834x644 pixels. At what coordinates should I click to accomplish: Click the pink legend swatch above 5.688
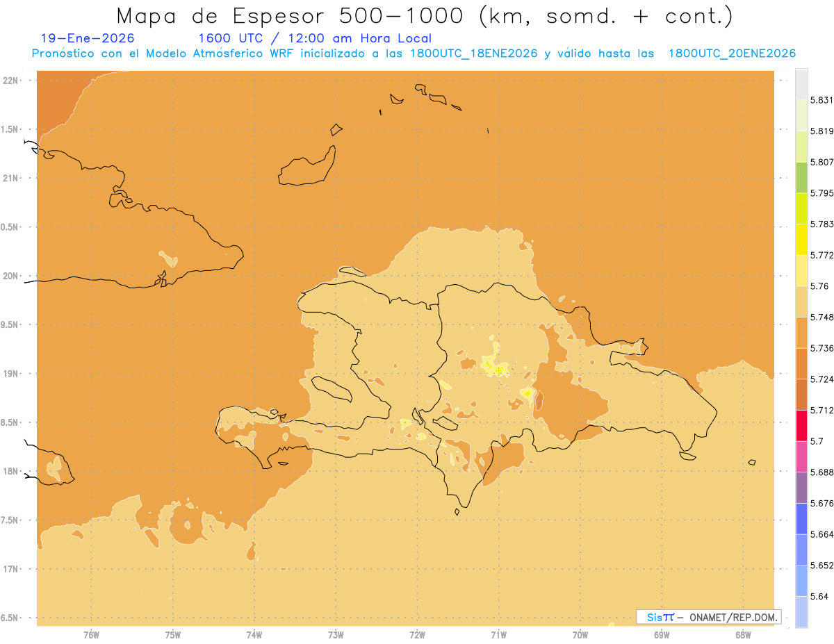(x=801, y=456)
